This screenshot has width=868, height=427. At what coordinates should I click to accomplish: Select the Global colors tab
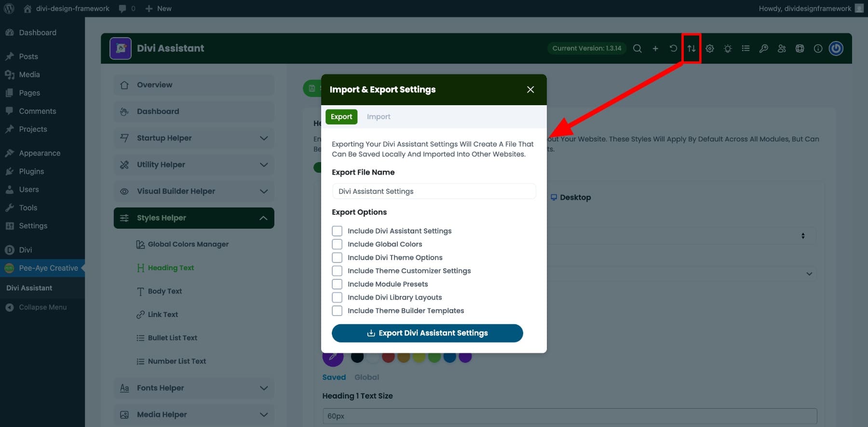point(366,377)
